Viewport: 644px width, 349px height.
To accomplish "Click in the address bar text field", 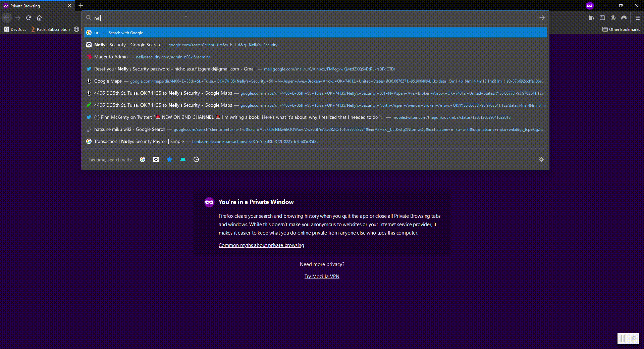I will coord(315,18).
